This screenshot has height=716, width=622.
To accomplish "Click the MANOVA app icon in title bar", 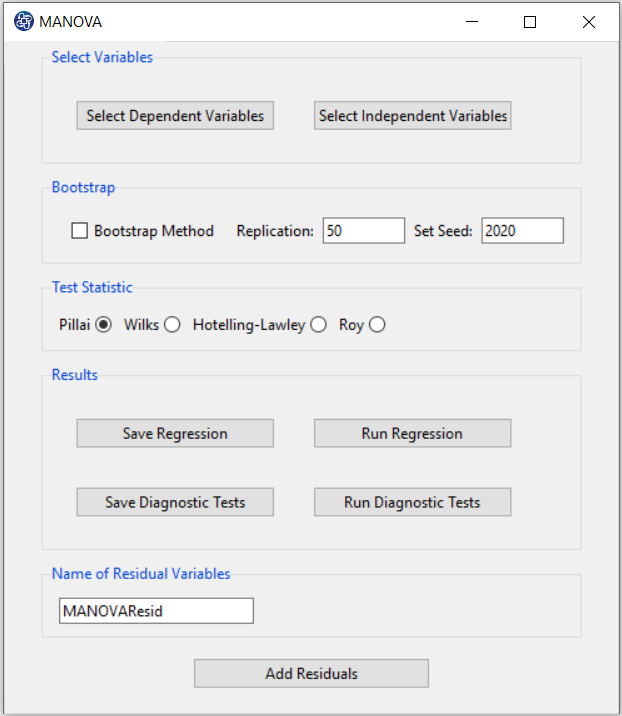I will tap(23, 21).
